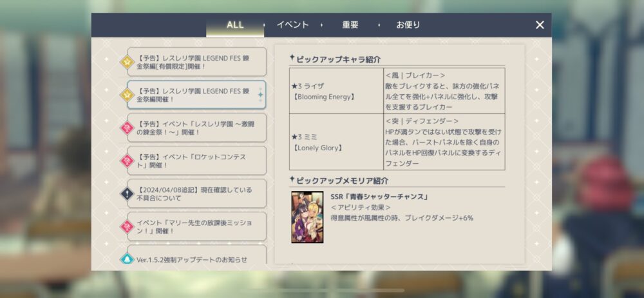Click the 青春シャッターチャンス memoria thumbnail
Screen dimensions: 644x298
pyautogui.click(x=307, y=217)
